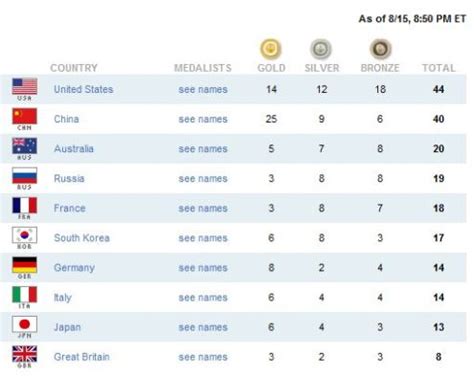The width and height of the screenshot is (474, 378).
Task: Open the United States country link
Action: click(84, 89)
